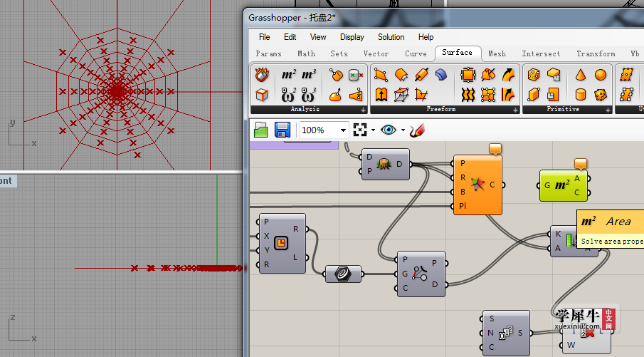Image resolution: width=644 pixels, height=357 pixels.
Task: Open the Help menu
Action: click(x=426, y=37)
